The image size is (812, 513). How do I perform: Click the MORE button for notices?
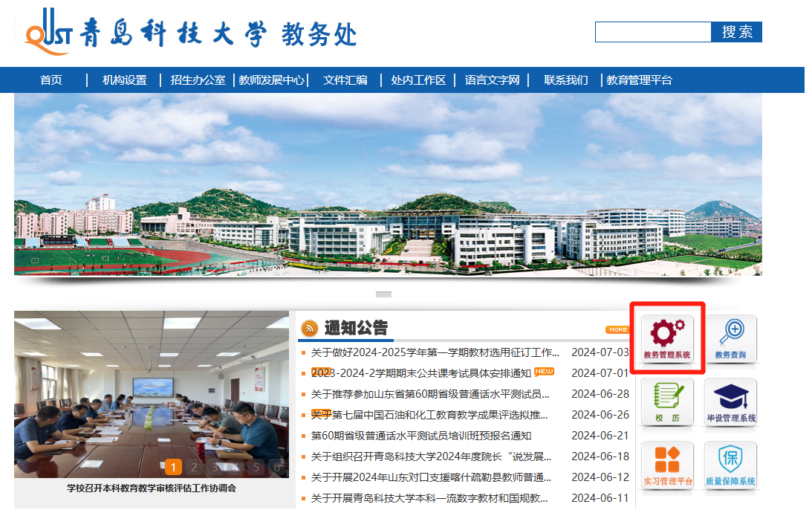(x=617, y=329)
